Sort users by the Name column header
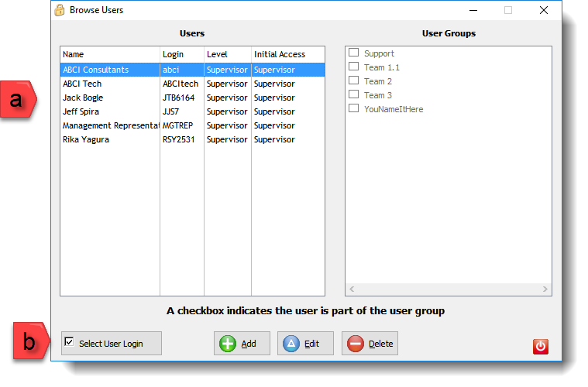This screenshot has width=588, height=387. (109, 54)
